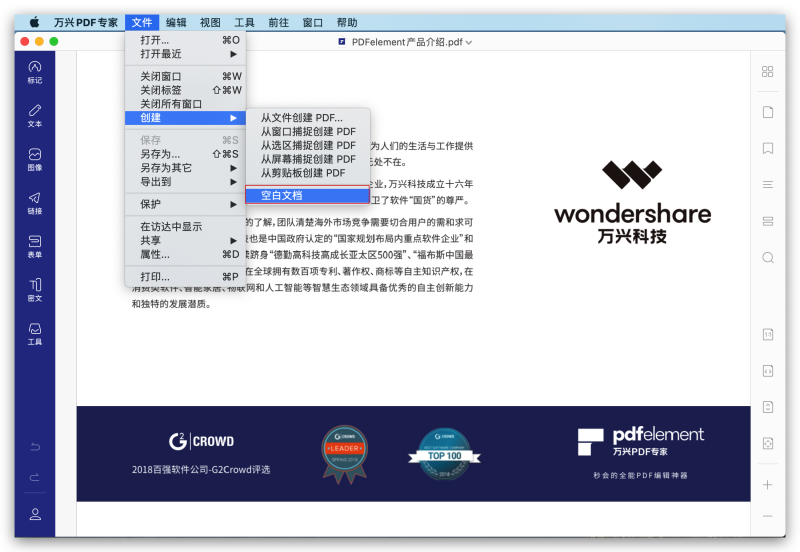This screenshot has width=800, height=552.
Task: Click the 文件 menu in menu bar
Action: point(142,22)
